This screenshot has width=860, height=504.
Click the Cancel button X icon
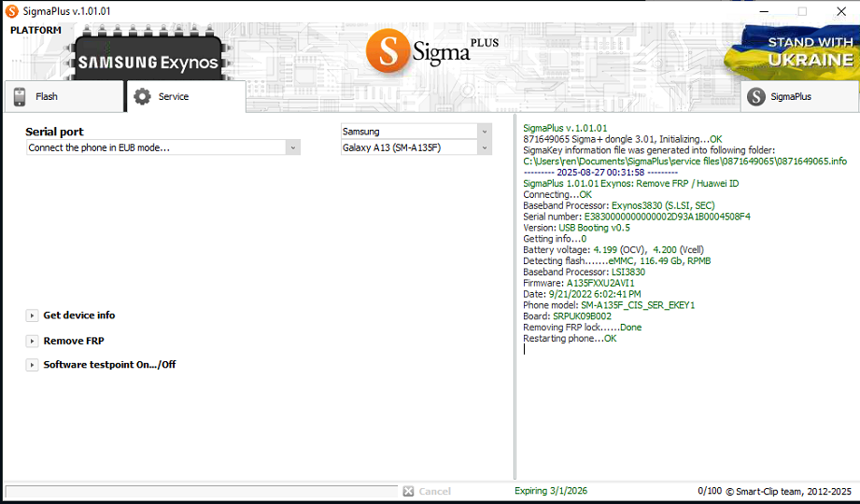pos(408,491)
